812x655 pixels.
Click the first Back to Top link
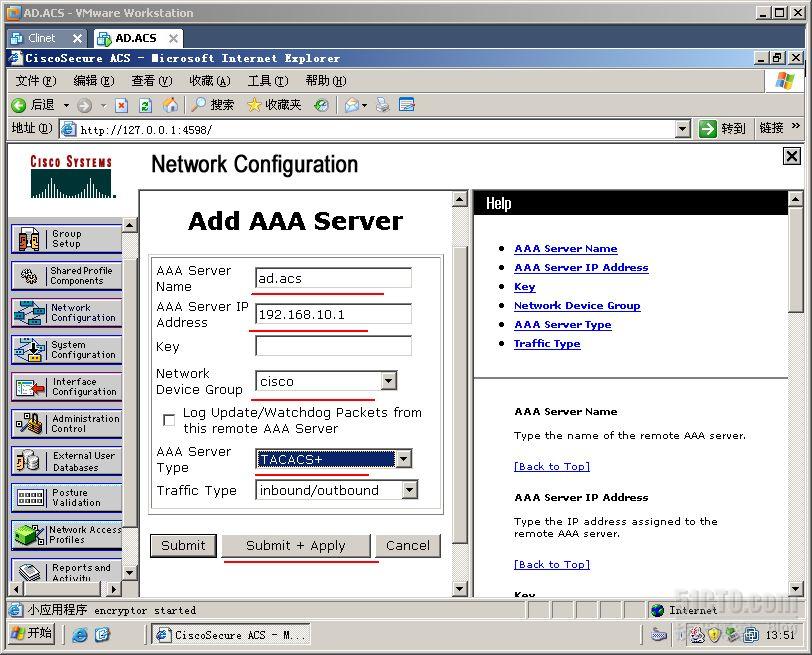pos(552,467)
